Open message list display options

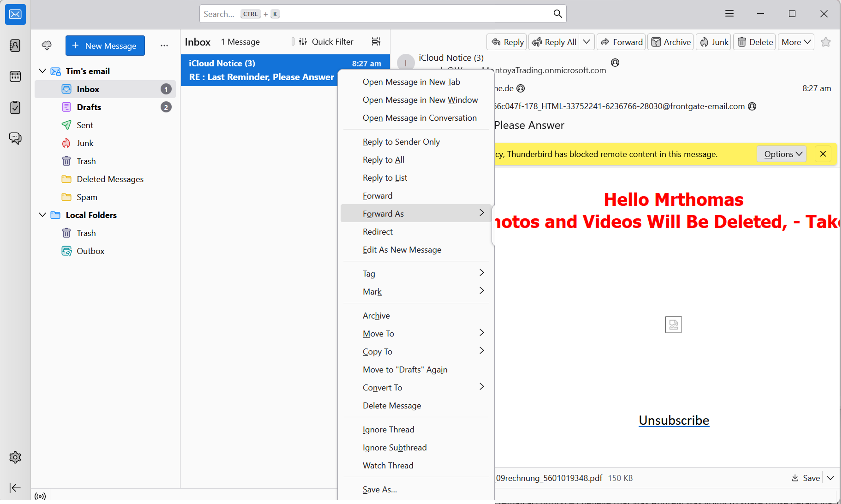click(x=376, y=41)
